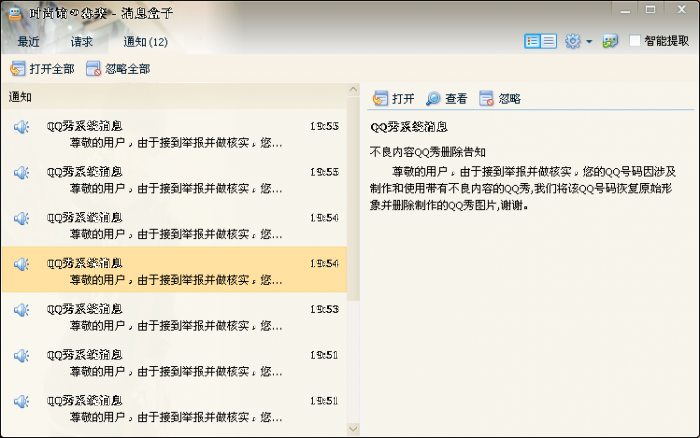This screenshot has height=438, width=700.
Task: Click the scroll up arrow of notification list
Action: click(353, 90)
